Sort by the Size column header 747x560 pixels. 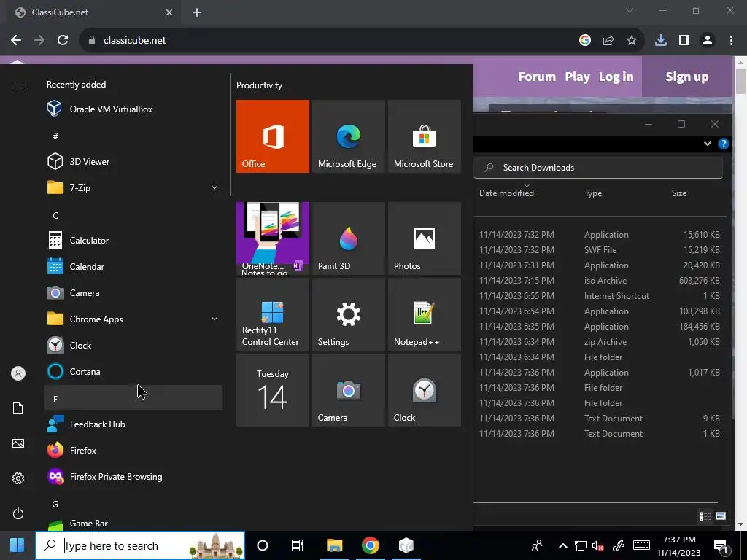click(679, 193)
